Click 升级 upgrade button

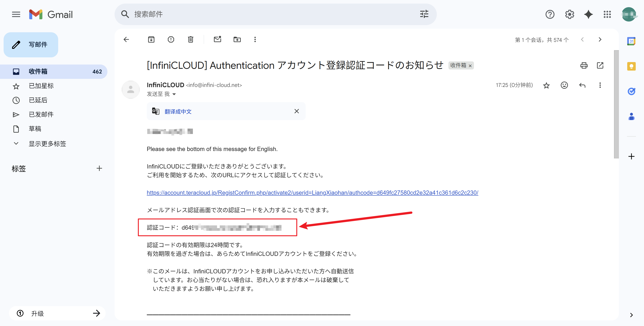(x=57, y=313)
